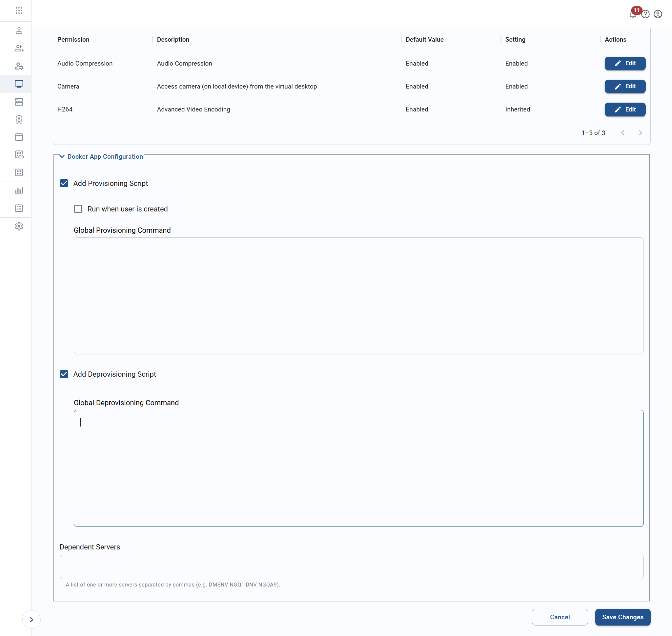Collapse the Docker App Configuration section

click(62, 156)
